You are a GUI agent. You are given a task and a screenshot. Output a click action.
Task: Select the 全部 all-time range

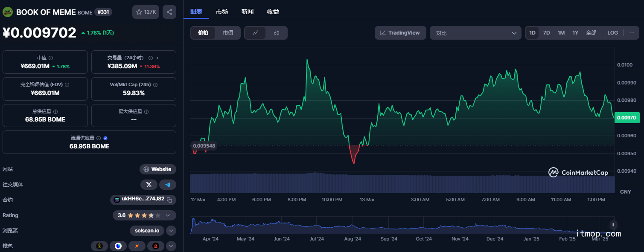591,33
